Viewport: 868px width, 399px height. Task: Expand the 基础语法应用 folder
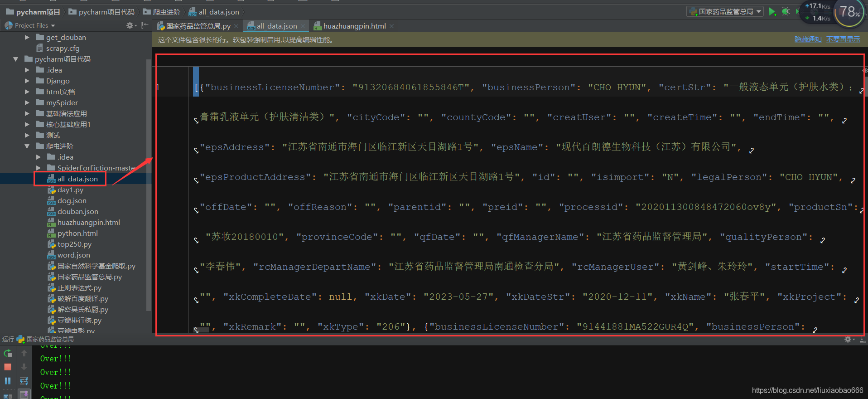(x=27, y=113)
